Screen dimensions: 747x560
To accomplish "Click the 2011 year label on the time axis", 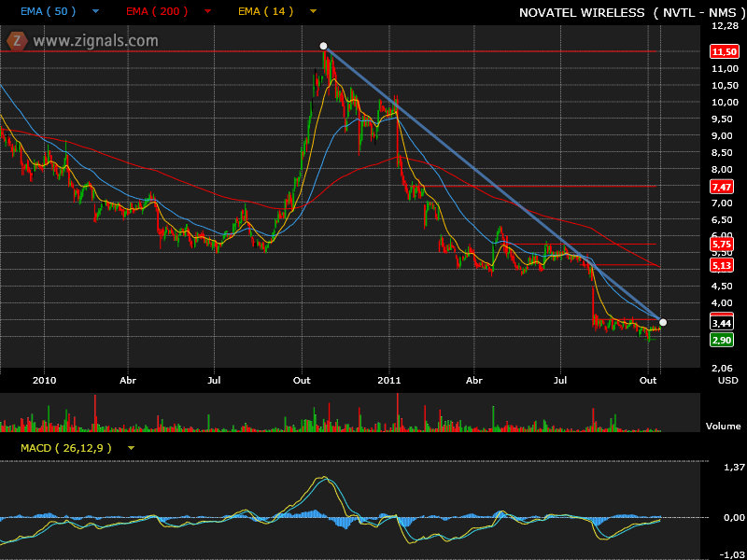I will (389, 380).
